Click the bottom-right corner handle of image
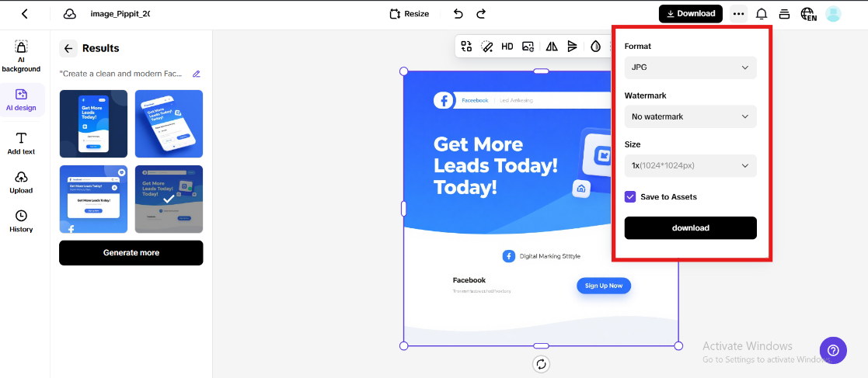Screen dimensions: 868x378 pyautogui.click(x=678, y=346)
